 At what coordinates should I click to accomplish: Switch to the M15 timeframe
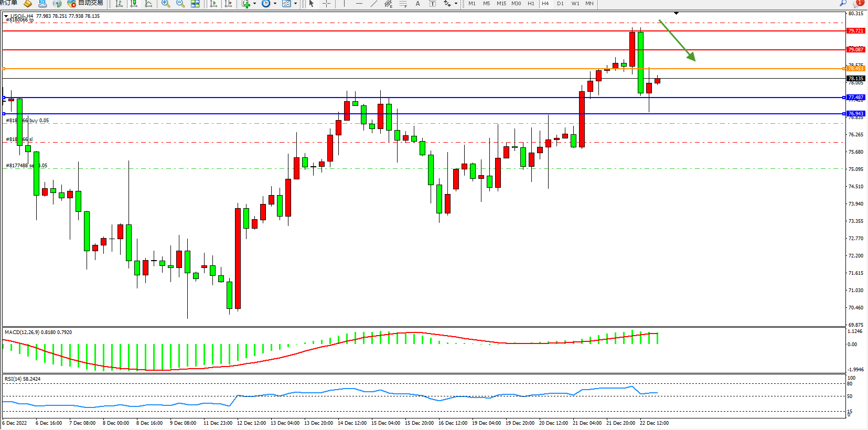(501, 4)
